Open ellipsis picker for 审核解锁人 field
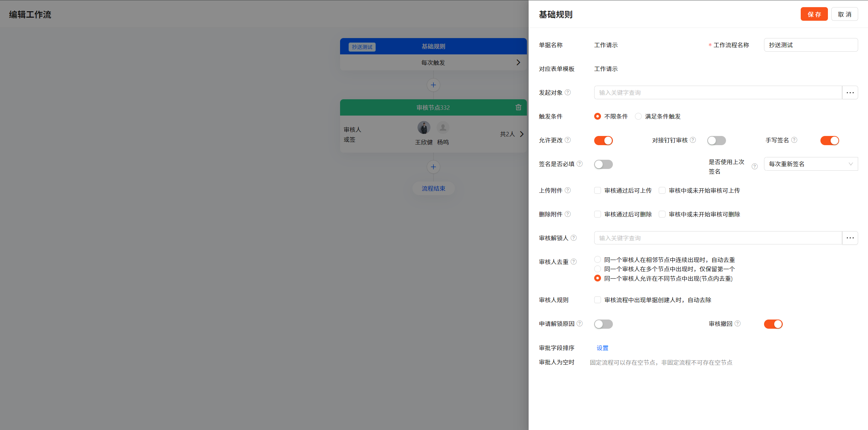The width and height of the screenshot is (868, 430). [x=850, y=238]
